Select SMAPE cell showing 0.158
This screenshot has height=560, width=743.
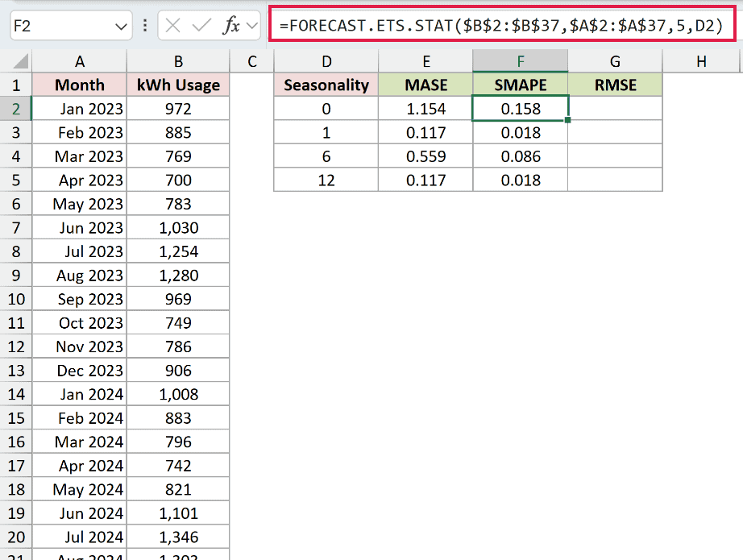[521, 109]
